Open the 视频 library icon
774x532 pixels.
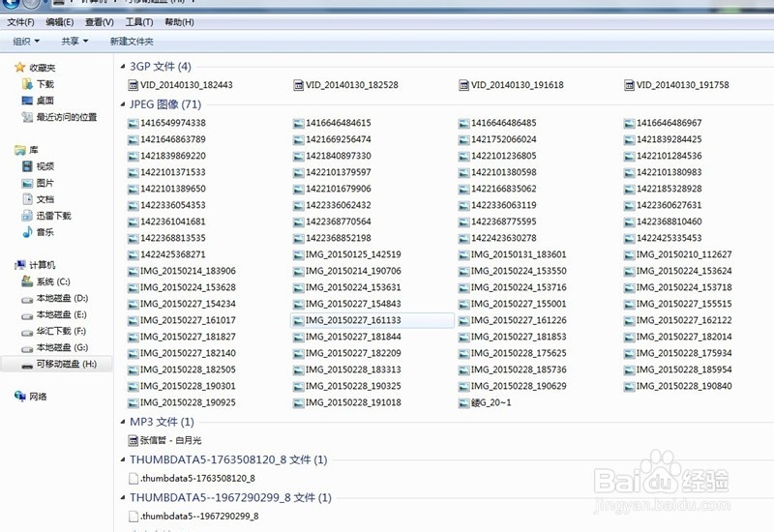point(27,166)
